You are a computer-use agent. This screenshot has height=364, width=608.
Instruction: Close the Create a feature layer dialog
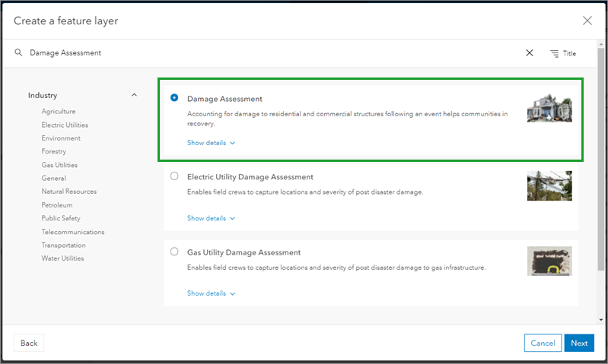click(587, 21)
